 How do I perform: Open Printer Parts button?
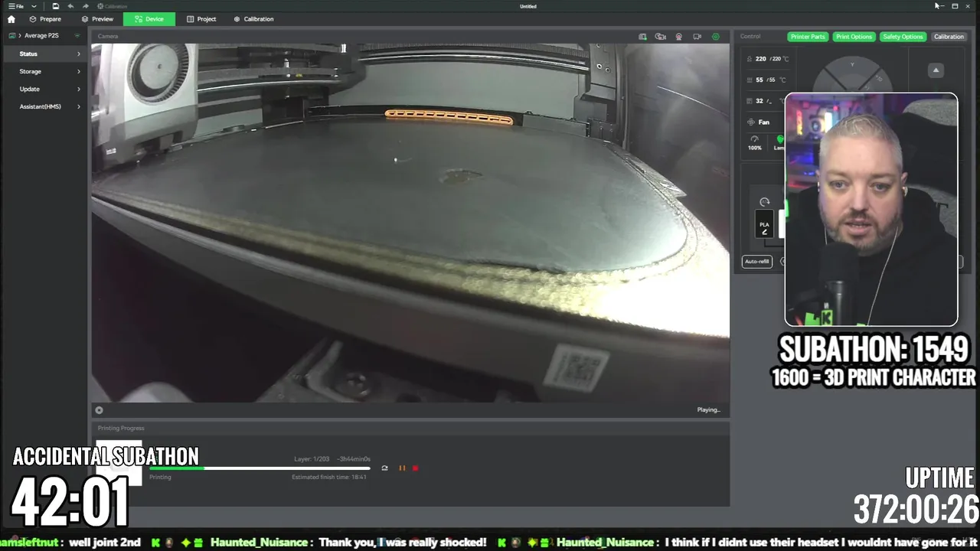808,37
